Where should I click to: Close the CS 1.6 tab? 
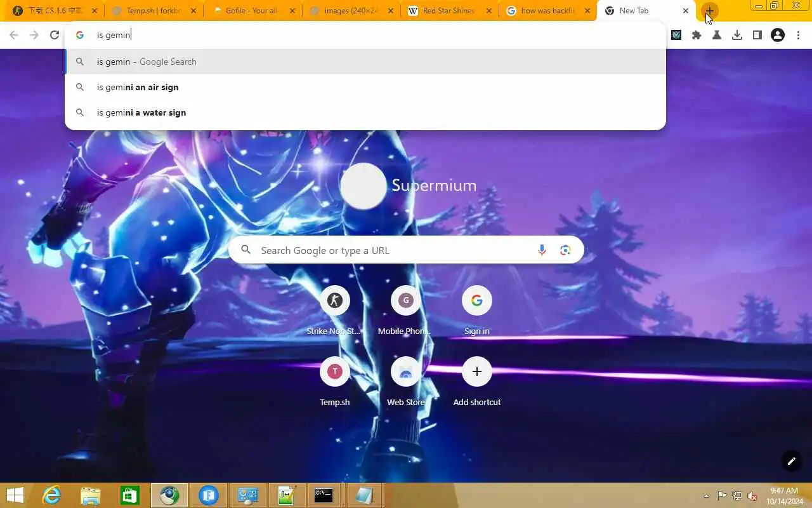point(95,11)
